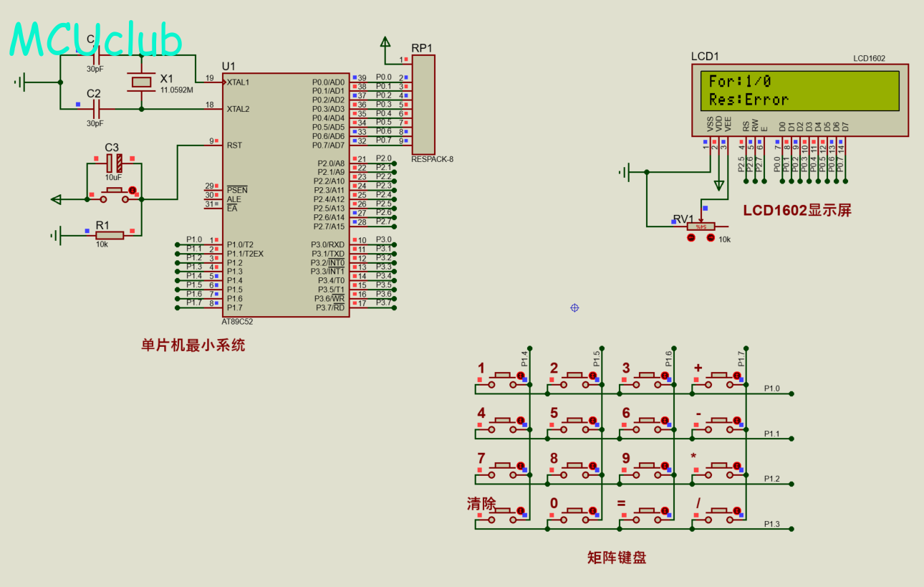Select resistor R1 symbol
The height and width of the screenshot is (587, 924).
(x=109, y=234)
